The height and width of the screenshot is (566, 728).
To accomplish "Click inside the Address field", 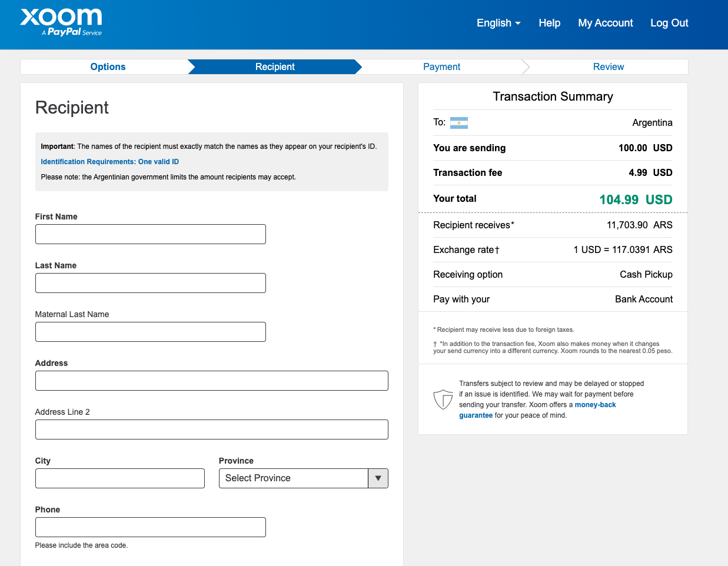I will 212,381.
